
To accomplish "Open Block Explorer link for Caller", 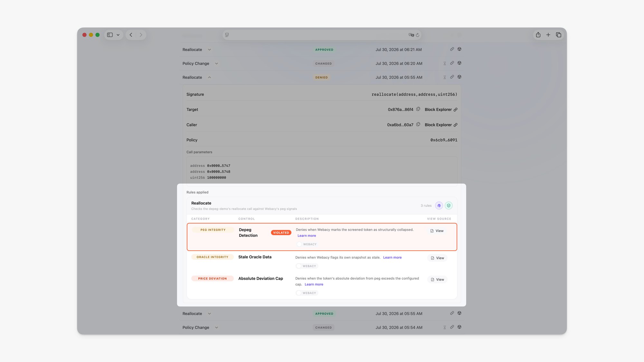I will point(441,125).
